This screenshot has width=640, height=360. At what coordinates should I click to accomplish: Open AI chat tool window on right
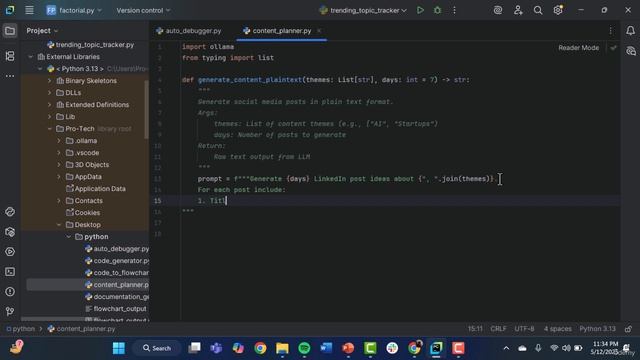[631, 51]
